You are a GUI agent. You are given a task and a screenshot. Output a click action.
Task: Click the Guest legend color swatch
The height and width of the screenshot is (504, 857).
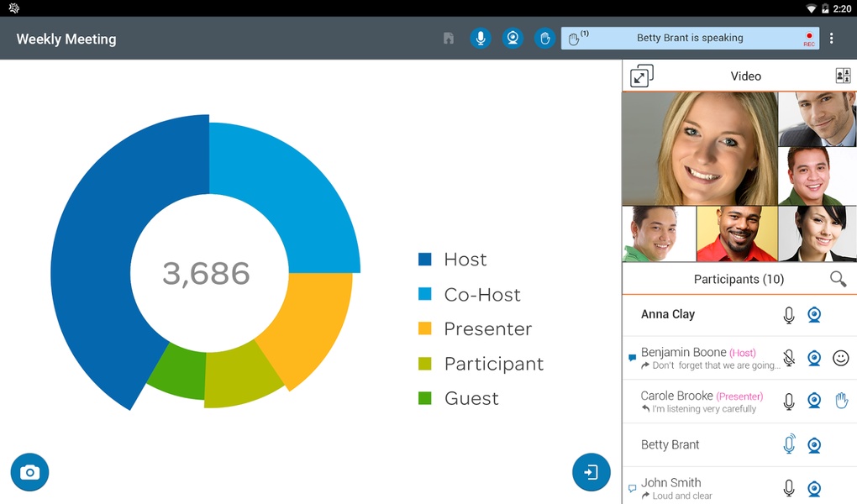pos(424,398)
